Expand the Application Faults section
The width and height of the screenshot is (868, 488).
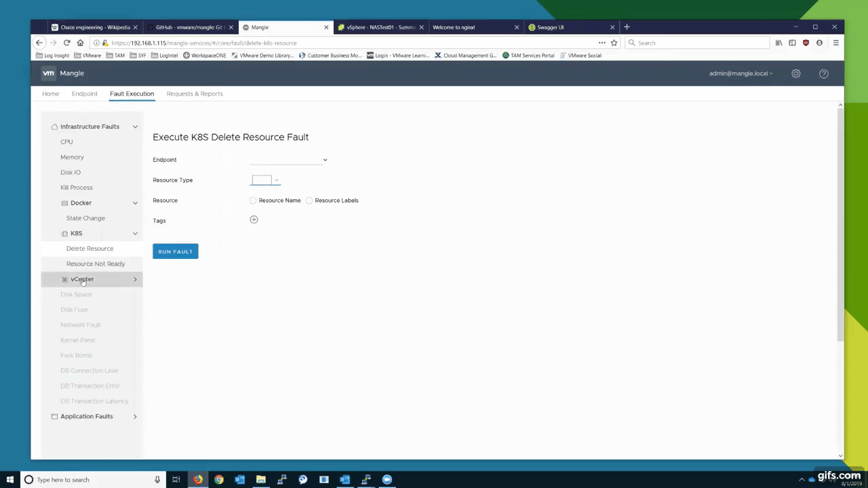click(134, 416)
